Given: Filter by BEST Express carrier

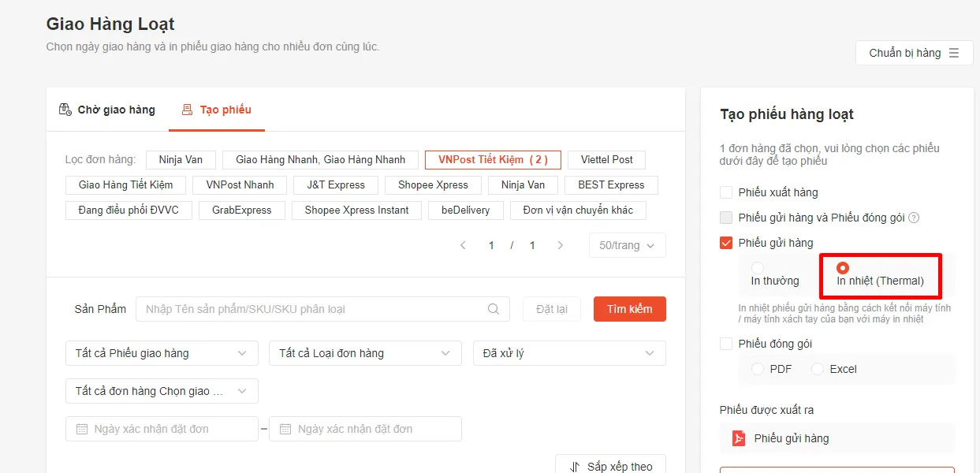Looking at the screenshot, I should coord(611,185).
